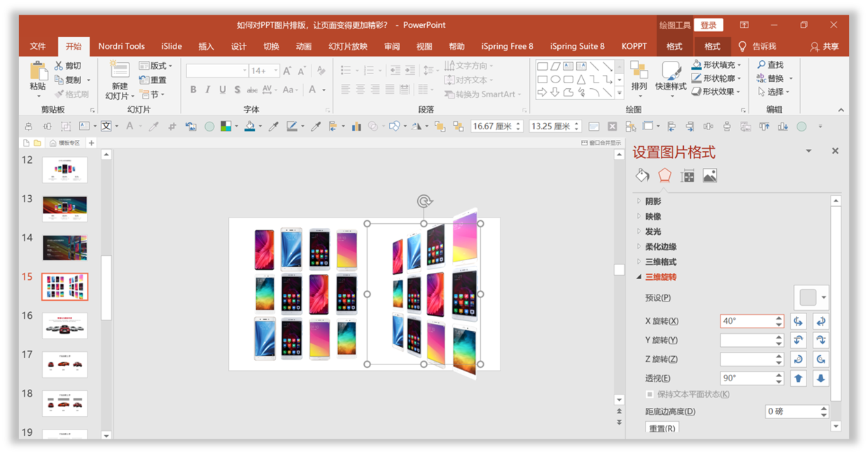This screenshot has width=868, height=454.
Task: Click the fill color bucket in quick toolbar
Action: (249, 127)
